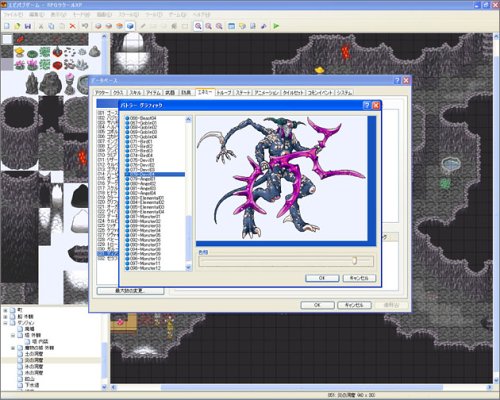The image size is (500, 400).
Task: Open the システム tab in Database
Action: (x=344, y=92)
